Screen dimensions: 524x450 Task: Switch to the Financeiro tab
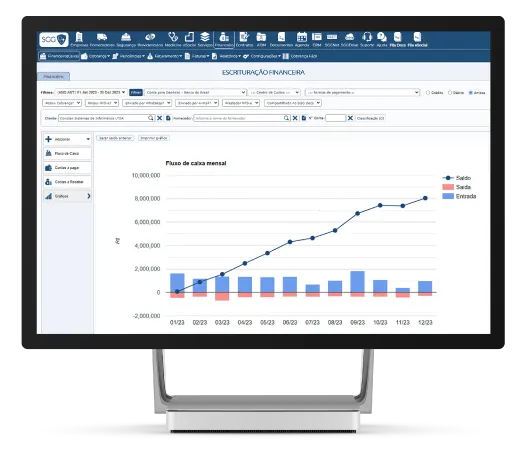[x=53, y=77]
